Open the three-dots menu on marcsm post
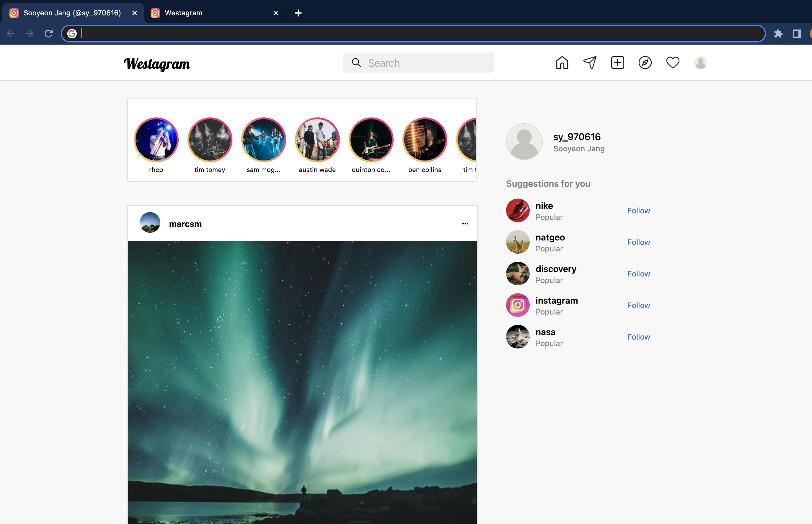Screen dimensions: 812x524 465,224
